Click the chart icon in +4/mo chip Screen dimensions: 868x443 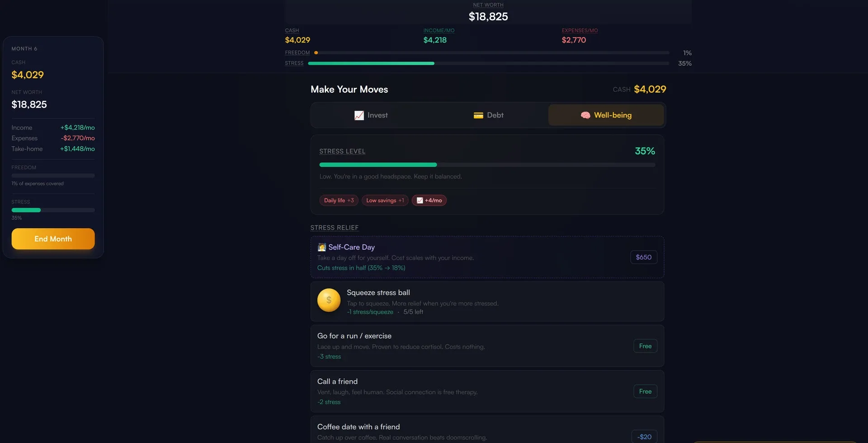click(420, 200)
